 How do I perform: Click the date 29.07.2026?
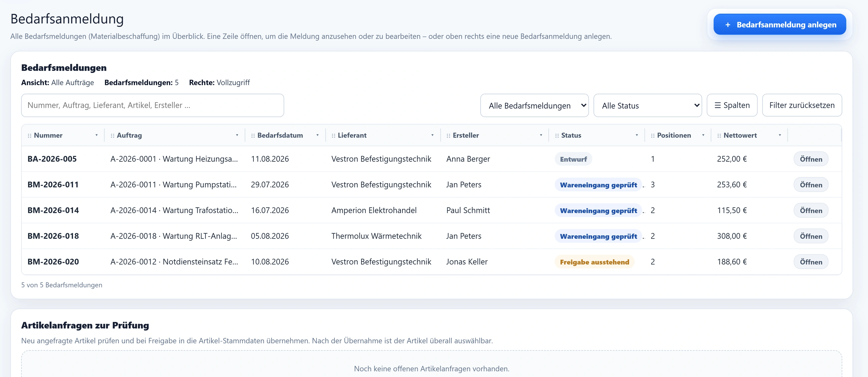[x=270, y=185]
